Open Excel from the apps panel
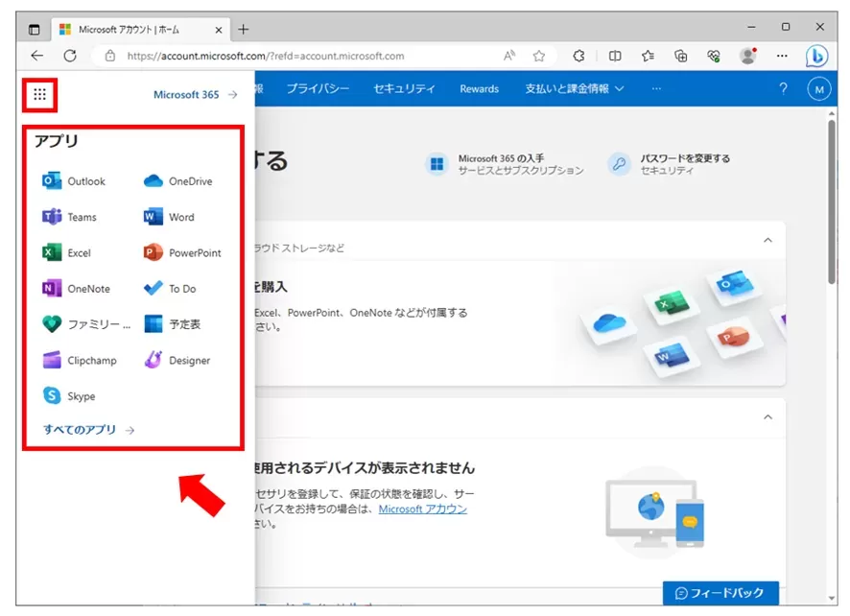This screenshot has height=616, width=850. [67, 253]
